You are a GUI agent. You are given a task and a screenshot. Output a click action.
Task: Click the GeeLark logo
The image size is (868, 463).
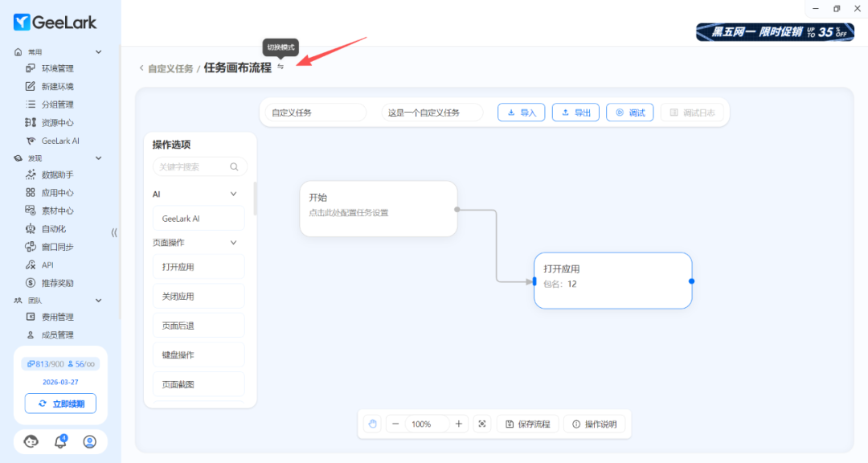click(x=55, y=23)
